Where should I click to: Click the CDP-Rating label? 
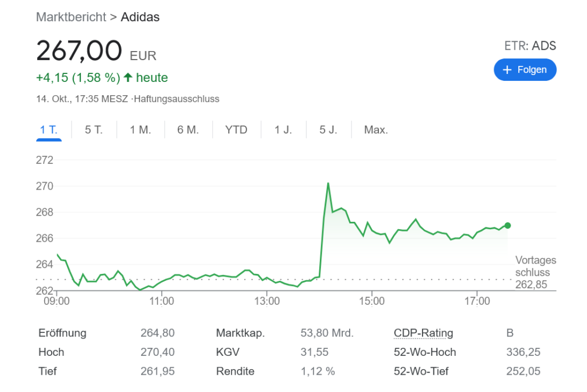tap(423, 333)
